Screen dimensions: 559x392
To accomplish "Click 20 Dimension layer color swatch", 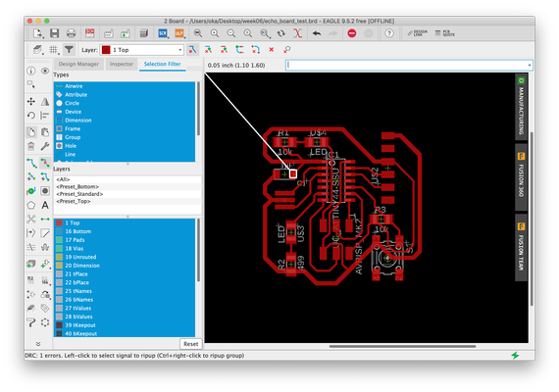I will click(59, 266).
